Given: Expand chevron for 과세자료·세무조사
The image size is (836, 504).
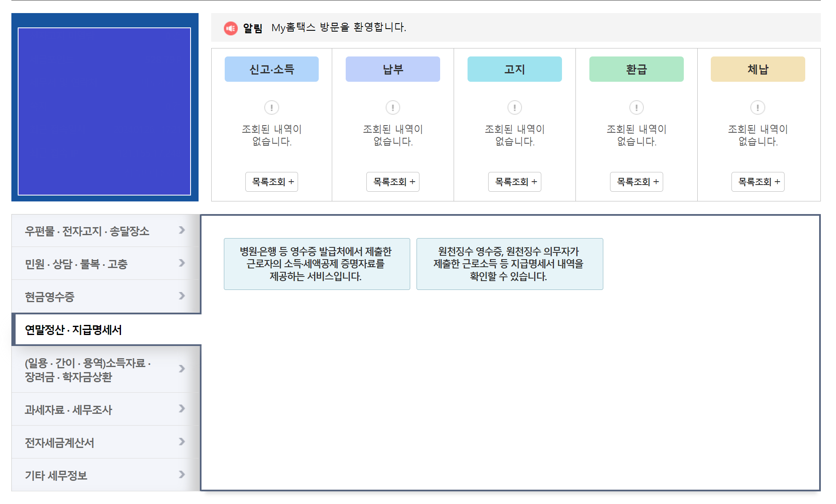Looking at the screenshot, I should coord(182,408).
